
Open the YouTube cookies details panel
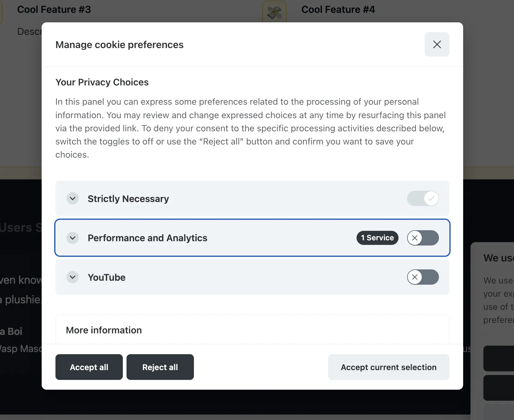(73, 277)
